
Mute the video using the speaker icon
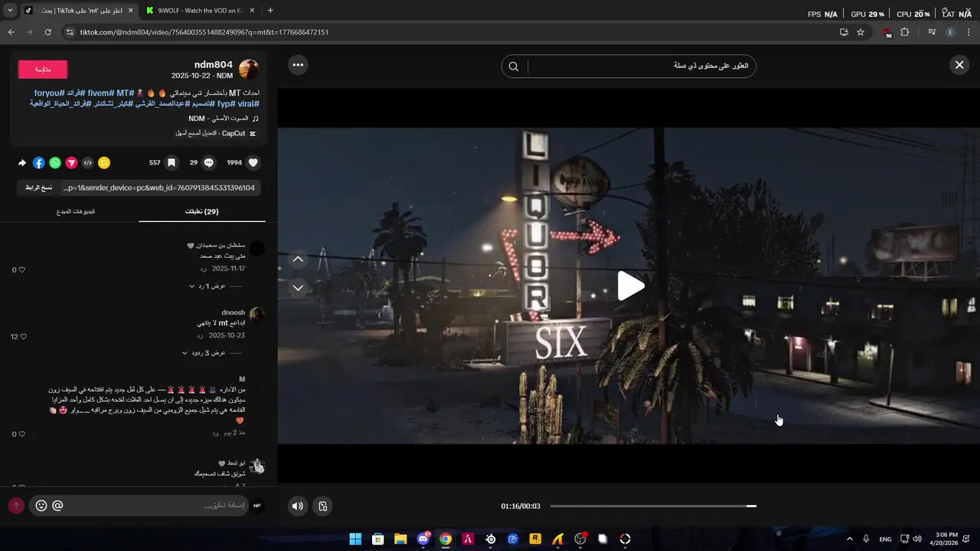298,506
